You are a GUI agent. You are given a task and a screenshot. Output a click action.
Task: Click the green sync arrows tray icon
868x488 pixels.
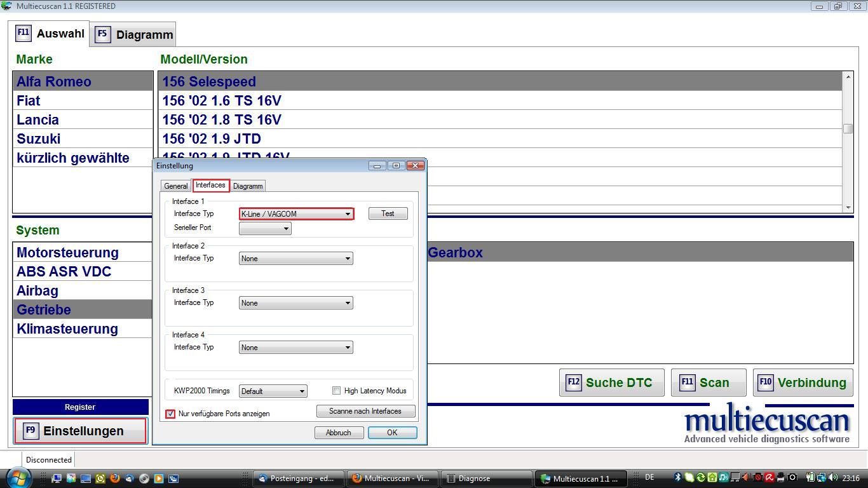point(701,478)
